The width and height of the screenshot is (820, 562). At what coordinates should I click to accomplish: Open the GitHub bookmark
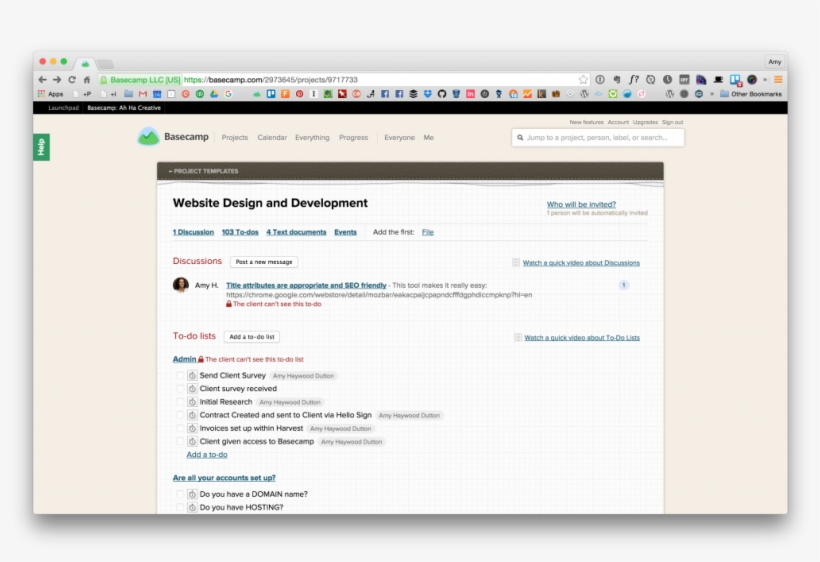(442, 94)
